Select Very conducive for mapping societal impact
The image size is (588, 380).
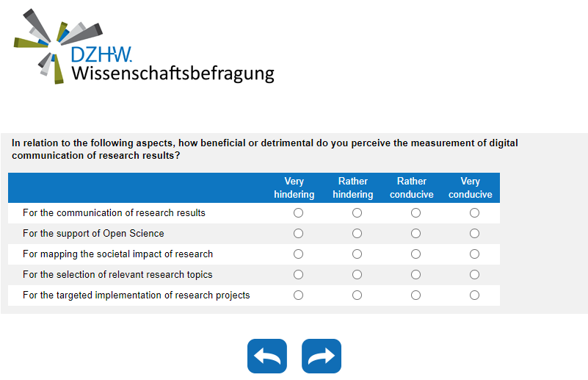tap(474, 254)
